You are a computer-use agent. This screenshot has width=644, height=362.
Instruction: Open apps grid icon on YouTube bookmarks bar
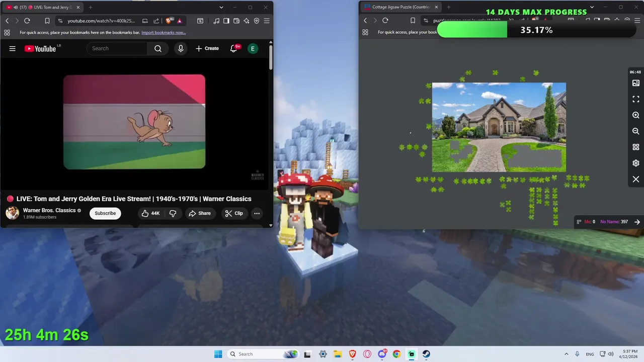[7, 32]
